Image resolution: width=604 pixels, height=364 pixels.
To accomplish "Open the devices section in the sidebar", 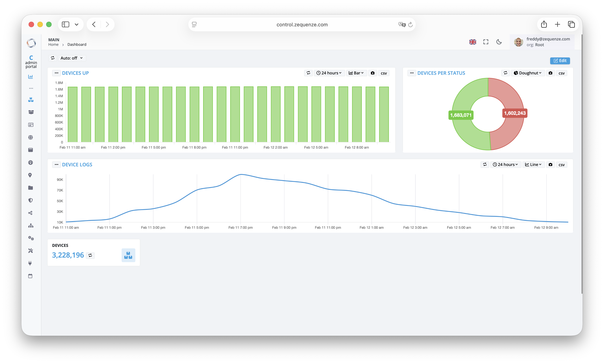I will 31,99.
